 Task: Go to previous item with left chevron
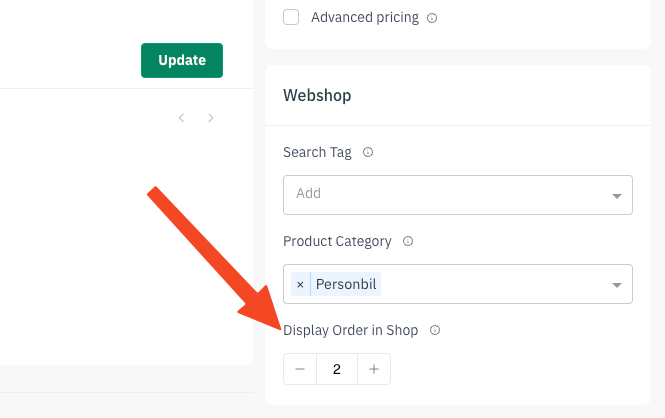[x=182, y=118]
